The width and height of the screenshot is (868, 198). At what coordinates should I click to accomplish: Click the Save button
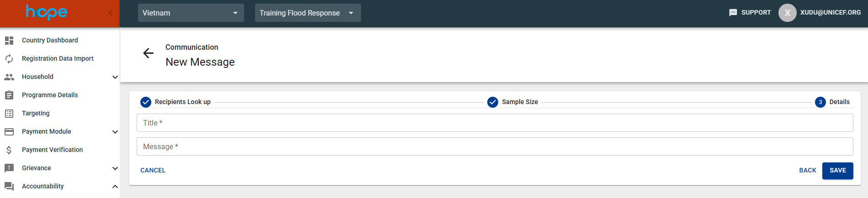[837, 171]
